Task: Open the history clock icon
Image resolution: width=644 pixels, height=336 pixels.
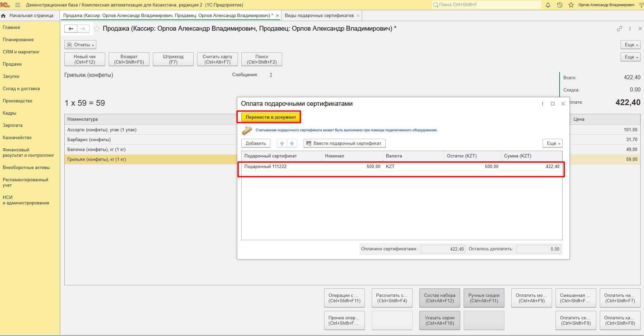Action: (560, 5)
